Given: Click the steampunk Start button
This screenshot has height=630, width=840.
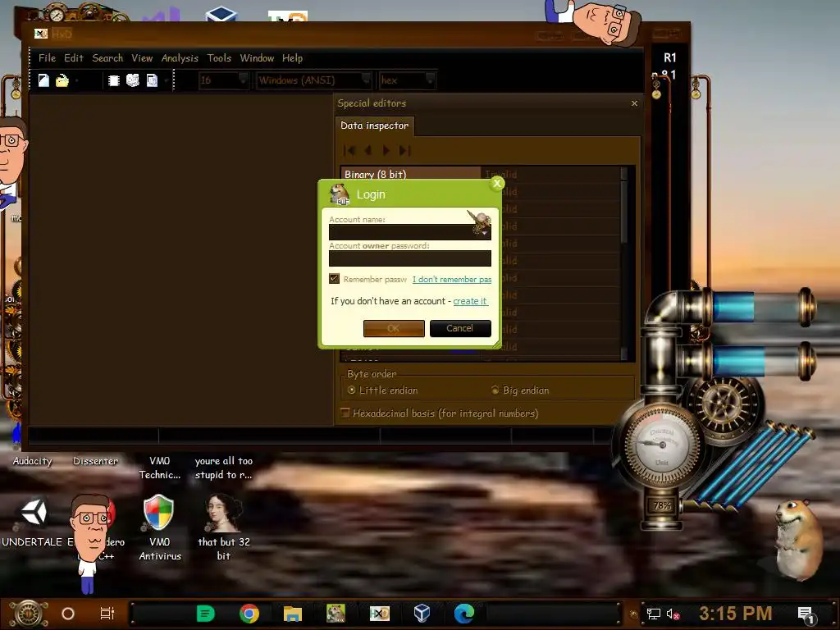Looking at the screenshot, I should pyautogui.click(x=29, y=614).
